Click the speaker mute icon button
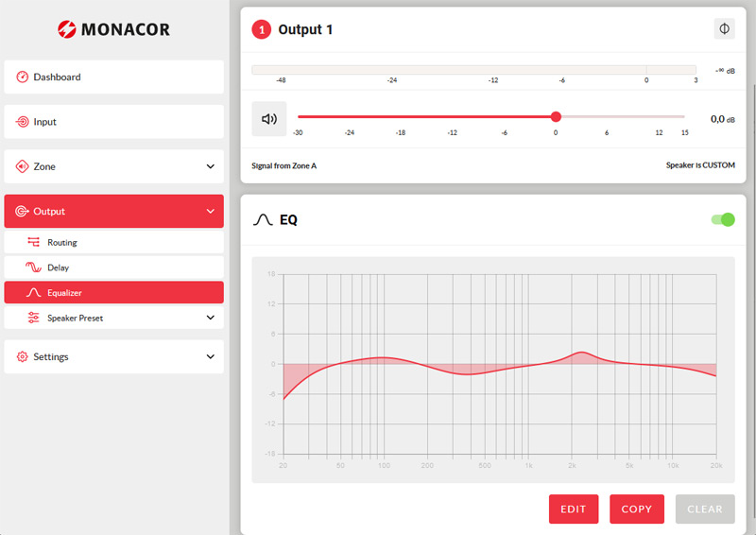This screenshot has height=535, width=756. [x=269, y=119]
